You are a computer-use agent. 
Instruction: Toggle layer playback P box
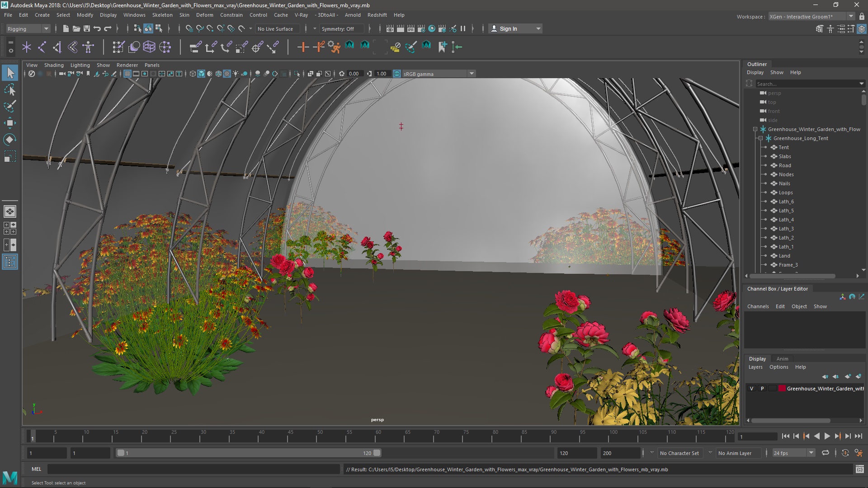click(x=762, y=389)
